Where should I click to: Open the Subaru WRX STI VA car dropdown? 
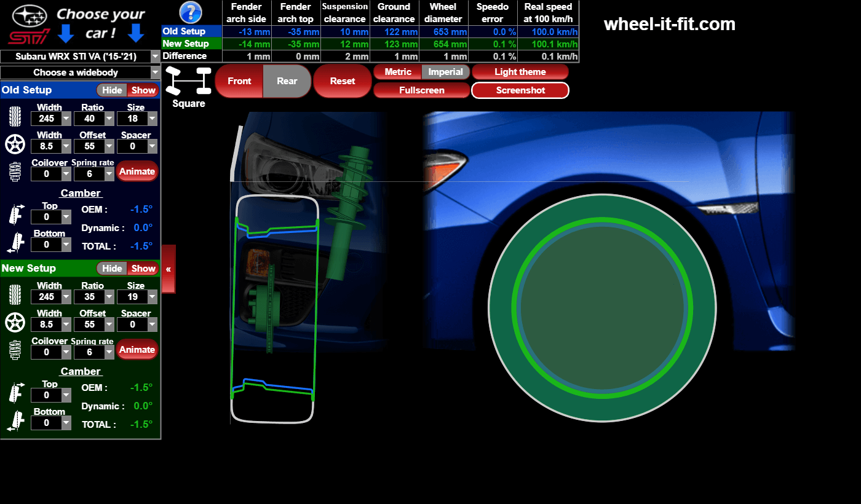80,57
